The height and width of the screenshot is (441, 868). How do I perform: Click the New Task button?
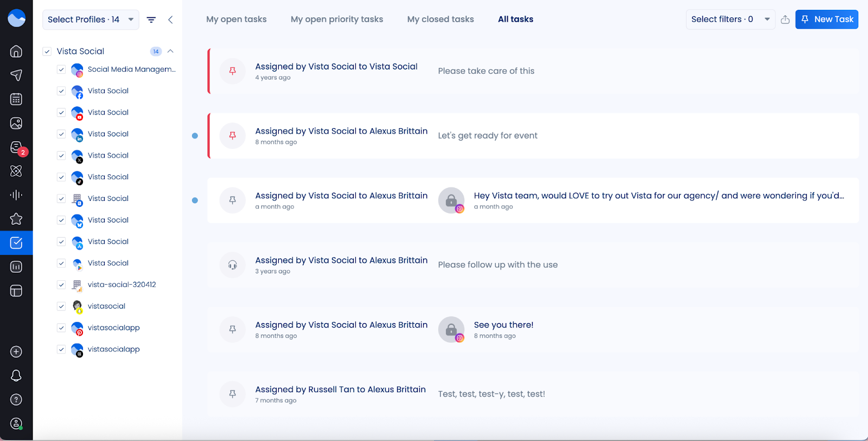(x=826, y=20)
